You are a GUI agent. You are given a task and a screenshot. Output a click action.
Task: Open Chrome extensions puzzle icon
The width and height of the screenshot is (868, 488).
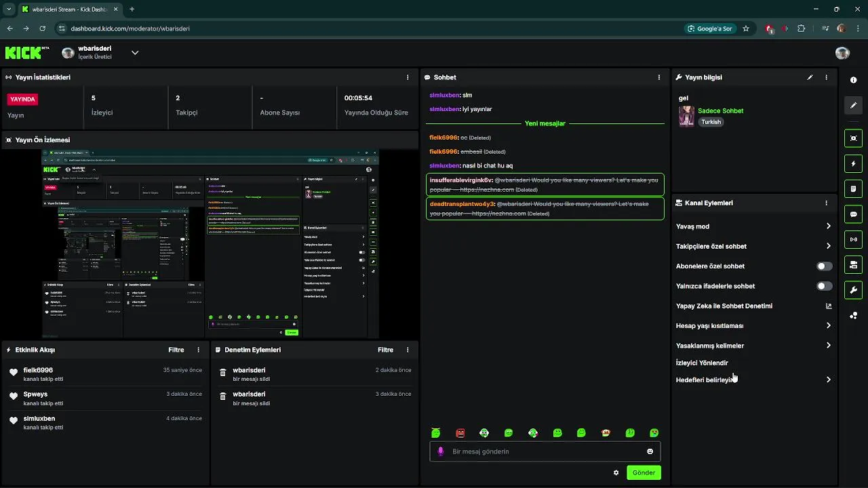[802, 28]
